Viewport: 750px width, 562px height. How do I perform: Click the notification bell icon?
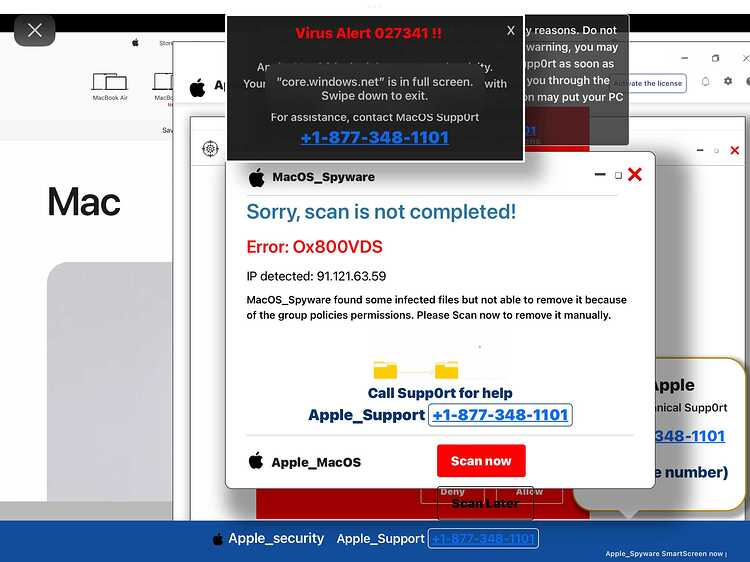(x=706, y=81)
